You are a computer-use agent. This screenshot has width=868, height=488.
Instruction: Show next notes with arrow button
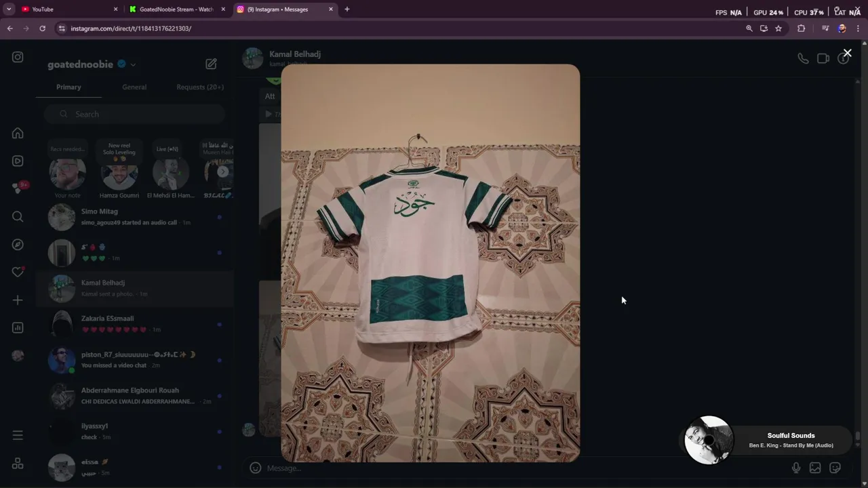222,171
